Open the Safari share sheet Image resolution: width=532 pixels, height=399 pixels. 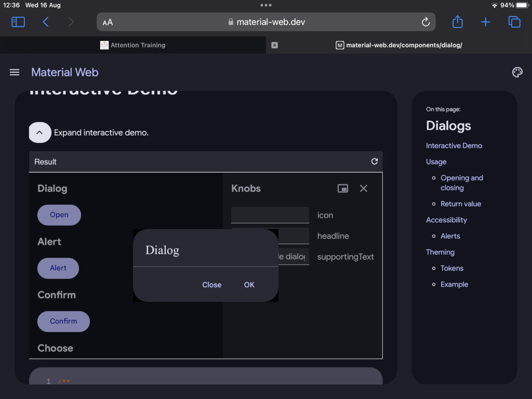click(x=457, y=22)
